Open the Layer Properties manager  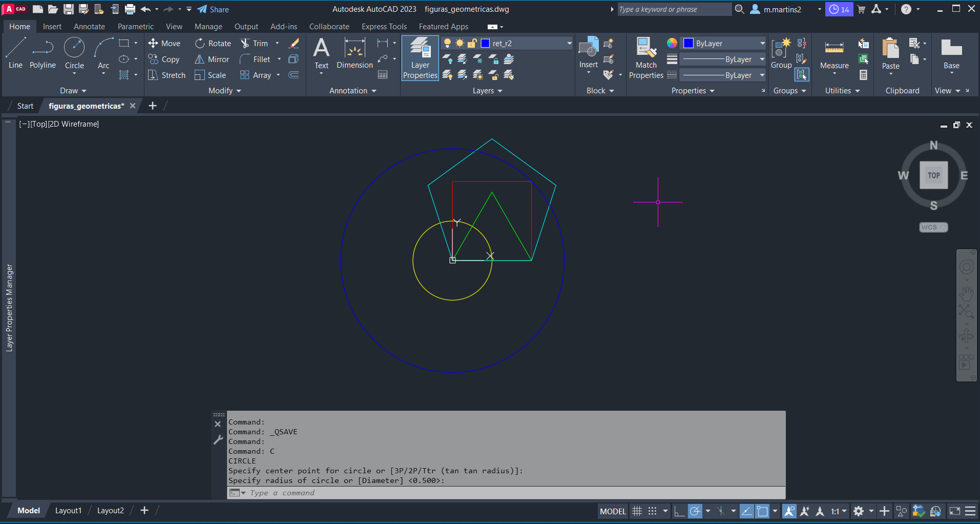(x=420, y=58)
